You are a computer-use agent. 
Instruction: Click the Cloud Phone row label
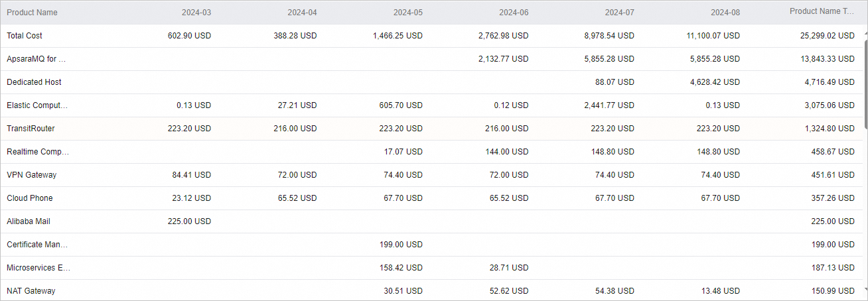(x=30, y=198)
